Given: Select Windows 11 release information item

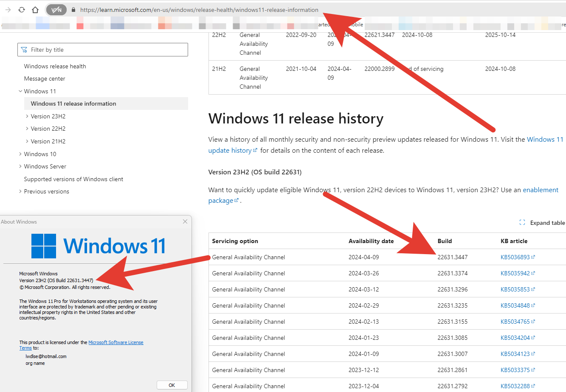Looking at the screenshot, I should [x=106, y=104].
